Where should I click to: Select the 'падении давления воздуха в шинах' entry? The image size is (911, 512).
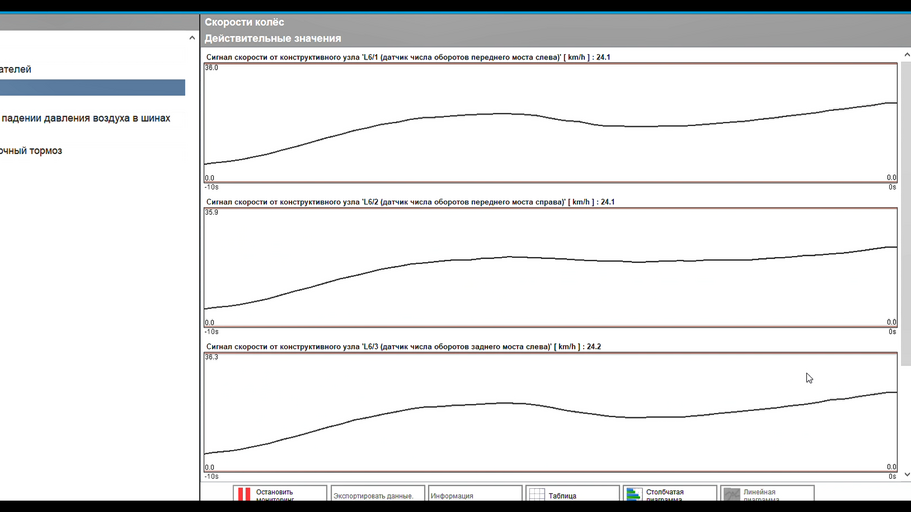(86, 118)
